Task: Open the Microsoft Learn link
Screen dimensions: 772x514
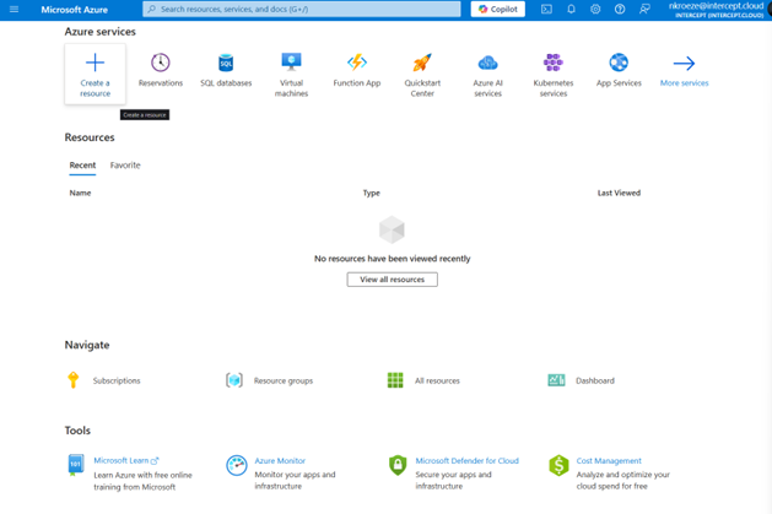Action: [x=121, y=460]
